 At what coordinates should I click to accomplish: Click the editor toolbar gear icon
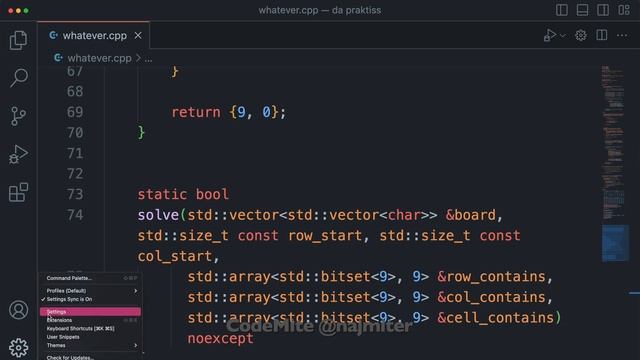pos(581,36)
